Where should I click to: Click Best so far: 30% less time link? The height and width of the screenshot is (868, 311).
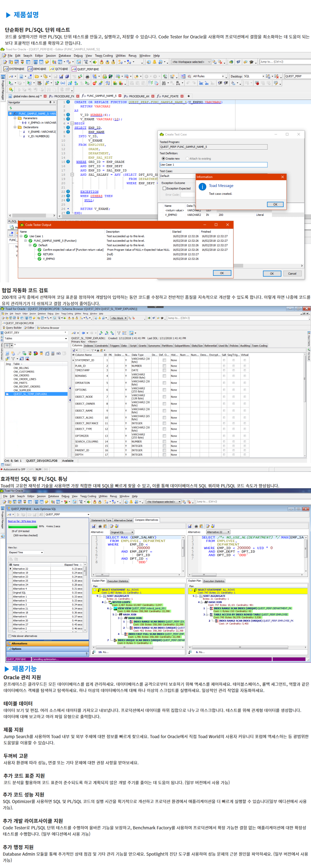22,521
